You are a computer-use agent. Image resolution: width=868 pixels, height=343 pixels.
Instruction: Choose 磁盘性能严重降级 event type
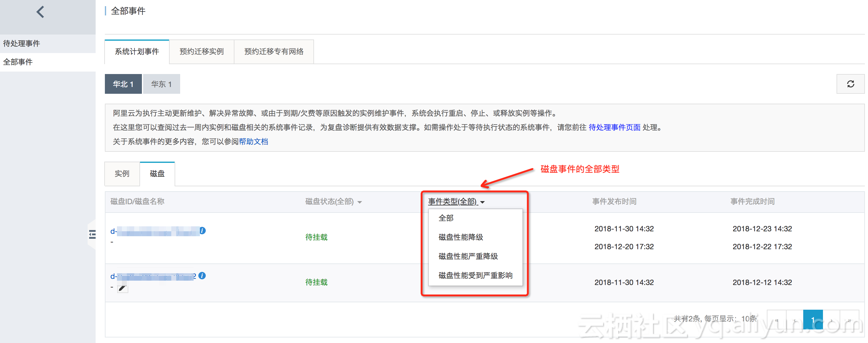click(475, 256)
